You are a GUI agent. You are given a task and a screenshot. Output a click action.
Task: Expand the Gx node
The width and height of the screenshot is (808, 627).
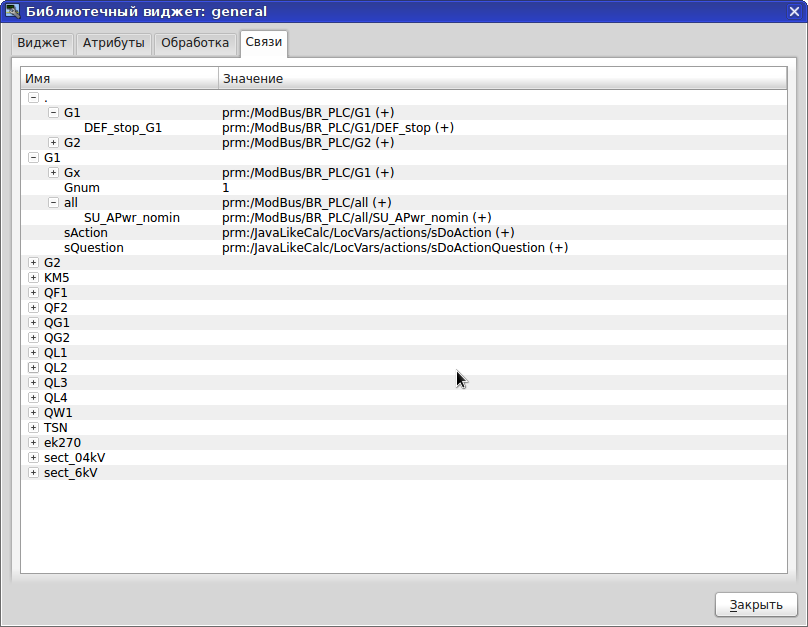[x=54, y=172]
